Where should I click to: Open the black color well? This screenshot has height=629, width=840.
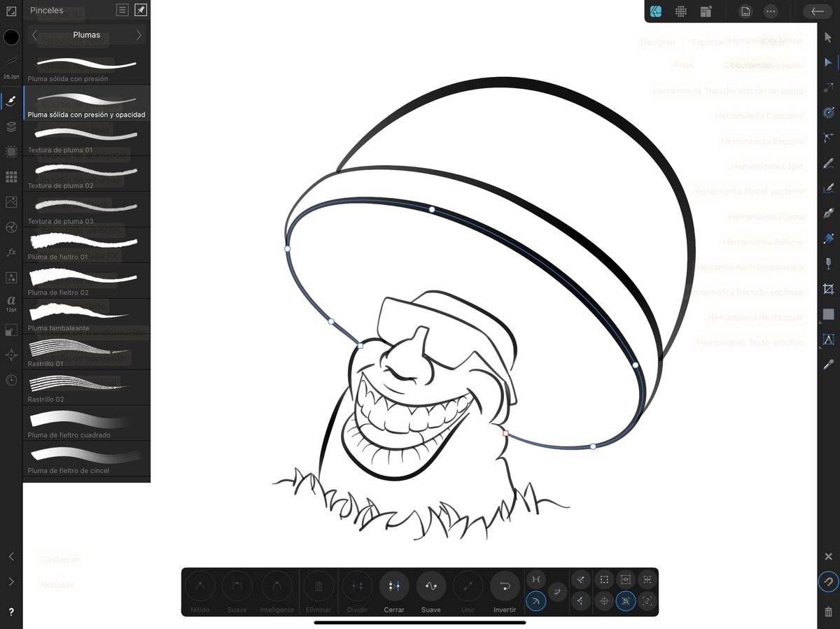coord(11,38)
